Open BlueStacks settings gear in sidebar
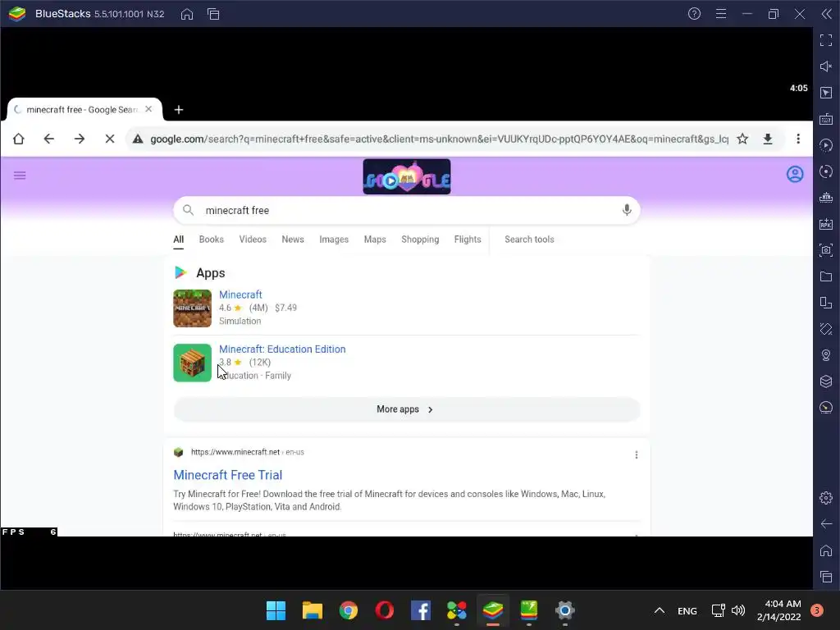 pos(826,498)
